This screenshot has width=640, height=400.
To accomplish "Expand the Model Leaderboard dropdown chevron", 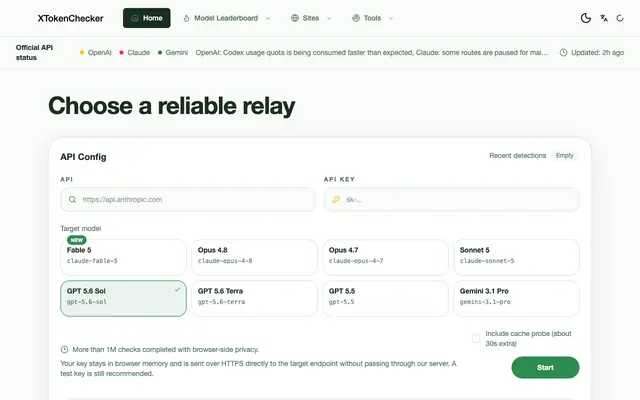I will tap(268, 18).
